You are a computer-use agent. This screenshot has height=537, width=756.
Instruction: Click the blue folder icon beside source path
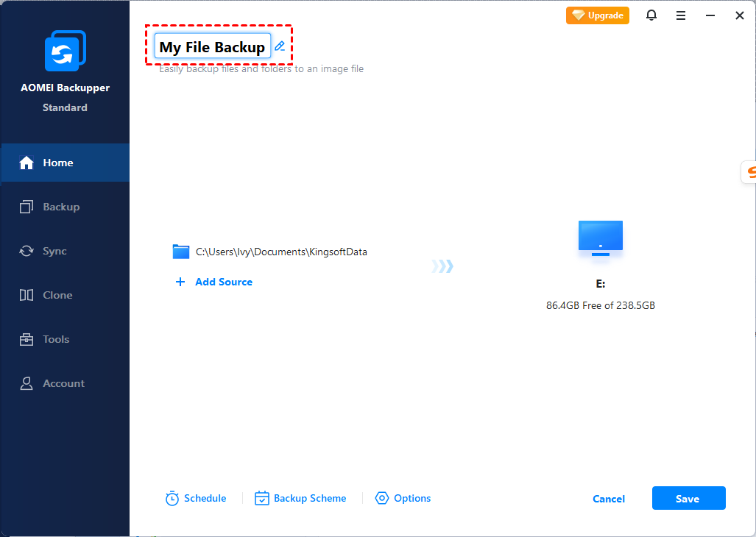coord(181,252)
